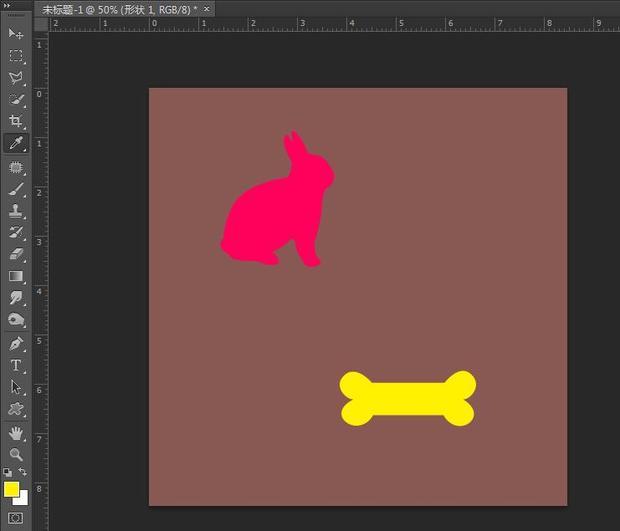Viewport: 620px width, 531px height.
Task: Pick the Quick Selection tool
Action: (16, 99)
